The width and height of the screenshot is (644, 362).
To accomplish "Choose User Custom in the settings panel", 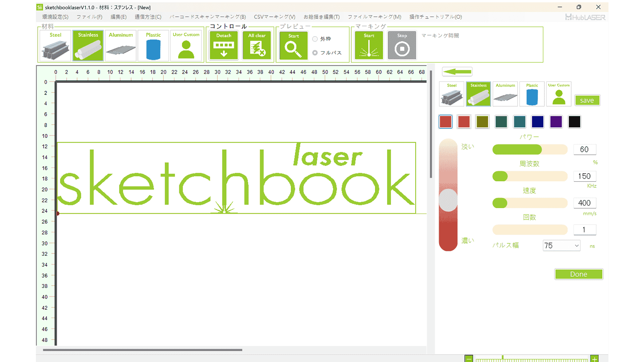I will [559, 94].
